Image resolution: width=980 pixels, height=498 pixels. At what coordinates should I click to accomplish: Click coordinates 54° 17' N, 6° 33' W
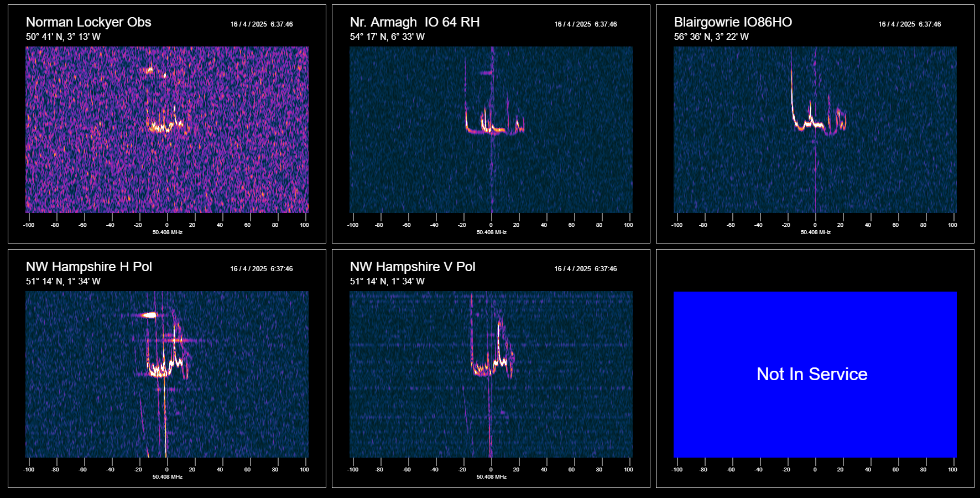tap(387, 37)
